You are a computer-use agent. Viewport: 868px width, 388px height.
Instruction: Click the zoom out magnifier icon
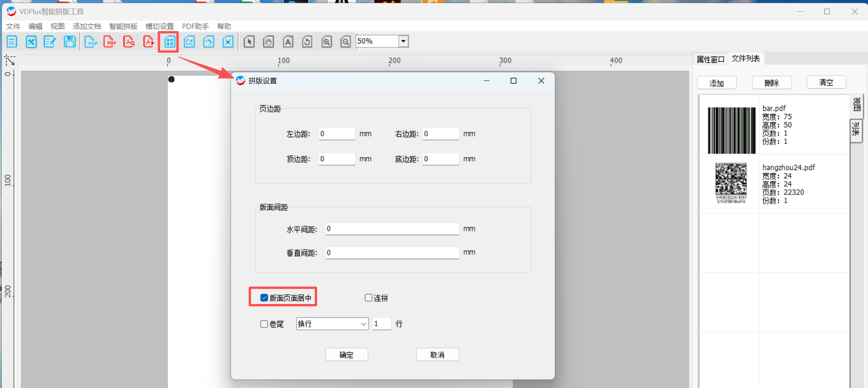pyautogui.click(x=345, y=41)
